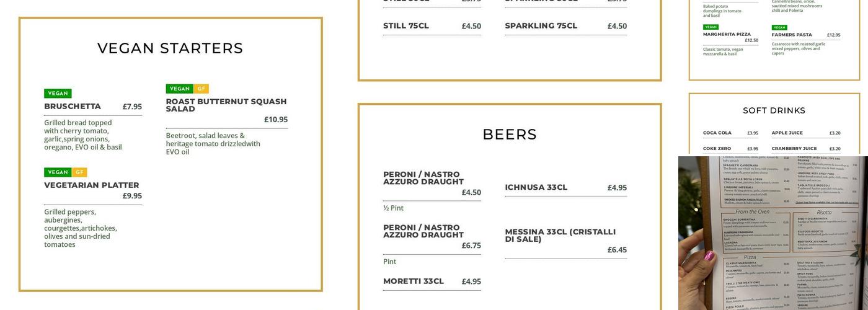
Task: Select Moretti 33CL beer item
Action: [x=413, y=281]
